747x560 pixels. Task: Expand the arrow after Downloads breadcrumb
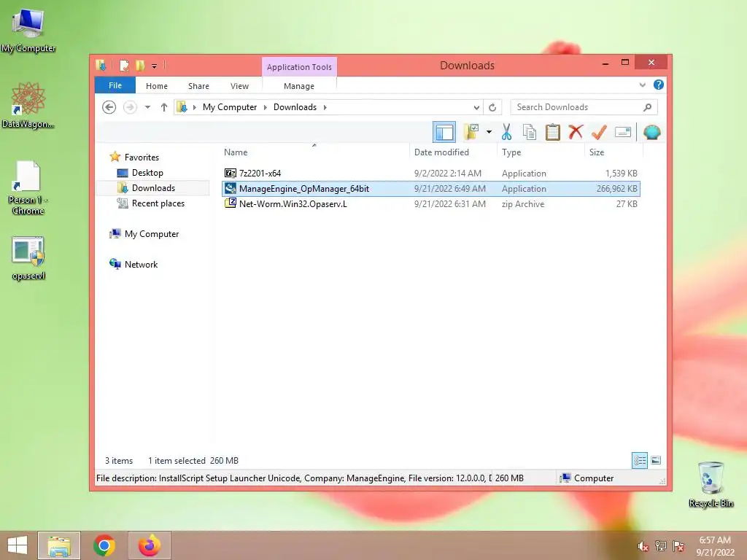[325, 107]
